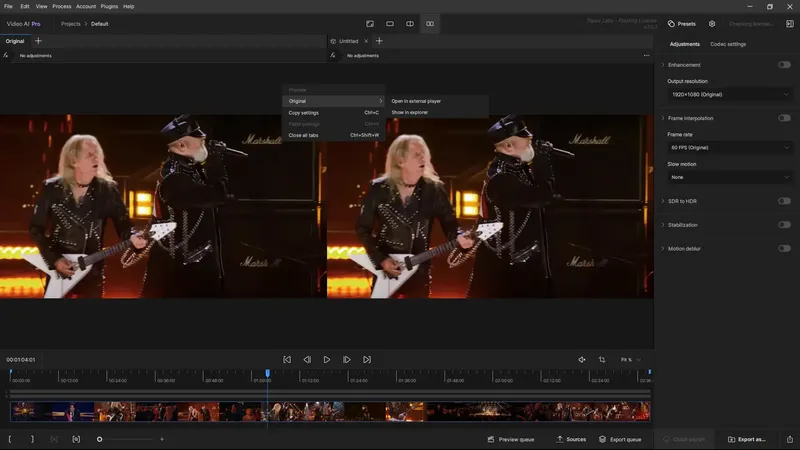Turn on Frame interpolation

[784, 118]
